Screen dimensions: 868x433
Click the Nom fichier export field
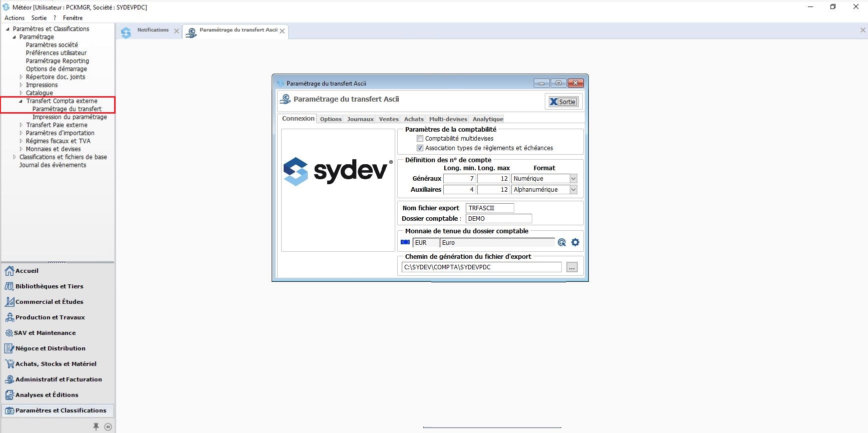point(490,208)
